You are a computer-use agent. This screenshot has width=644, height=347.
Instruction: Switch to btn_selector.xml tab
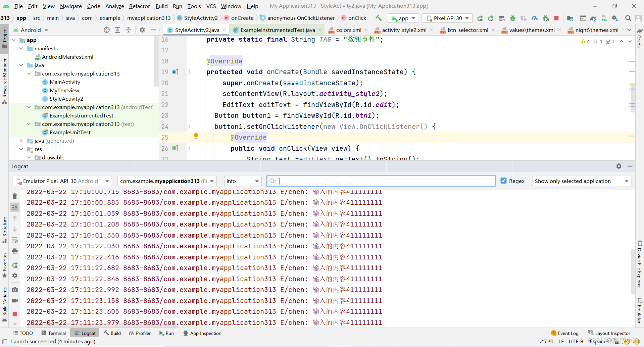[x=467, y=30]
